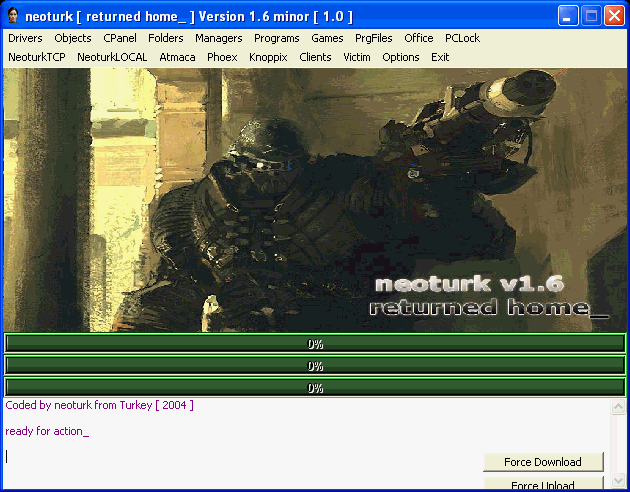Select the Office menu

click(418, 38)
